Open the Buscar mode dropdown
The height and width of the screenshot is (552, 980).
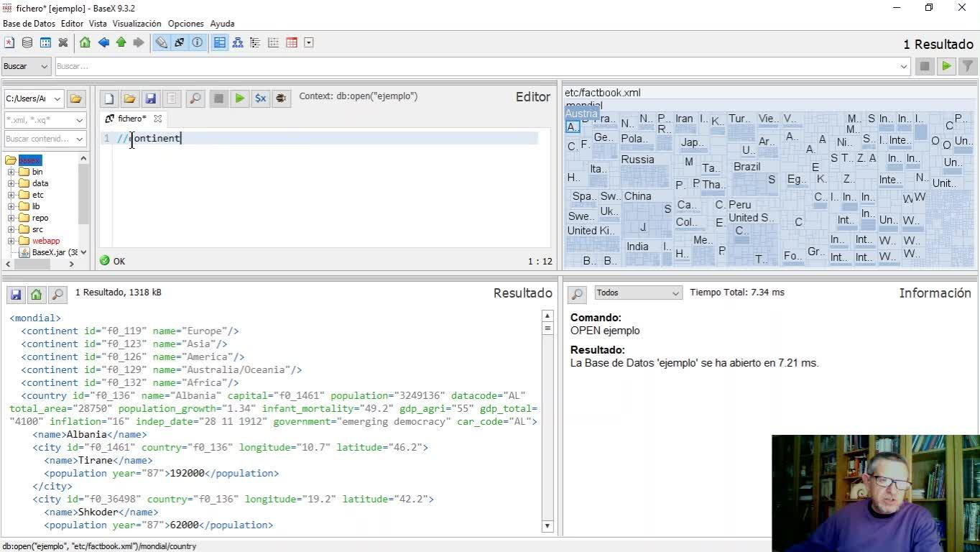pos(26,66)
